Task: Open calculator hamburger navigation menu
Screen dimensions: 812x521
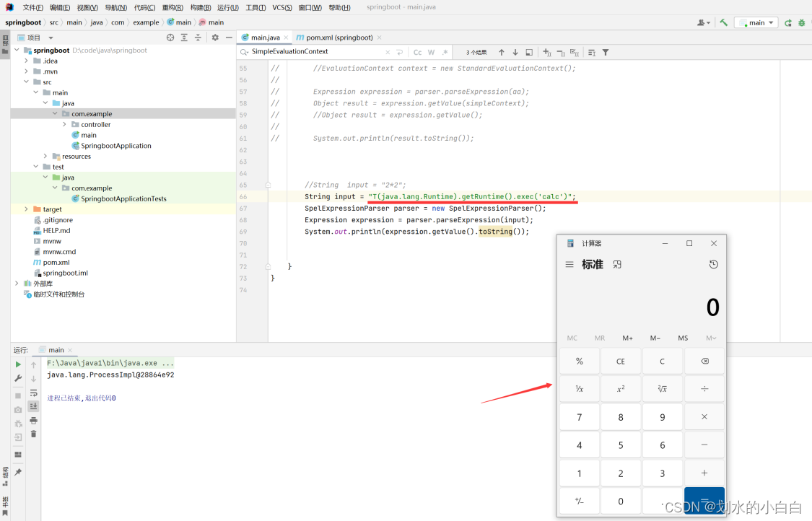Action: click(569, 265)
